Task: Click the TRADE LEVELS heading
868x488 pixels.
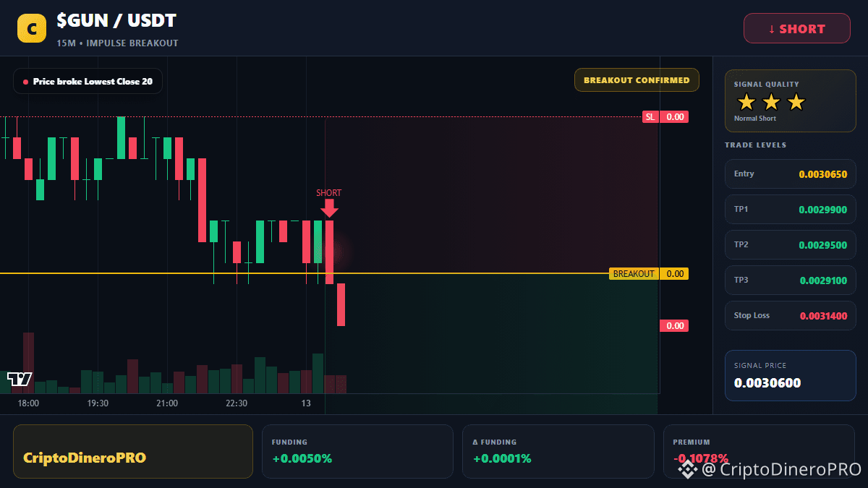Action: click(x=755, y=145)
